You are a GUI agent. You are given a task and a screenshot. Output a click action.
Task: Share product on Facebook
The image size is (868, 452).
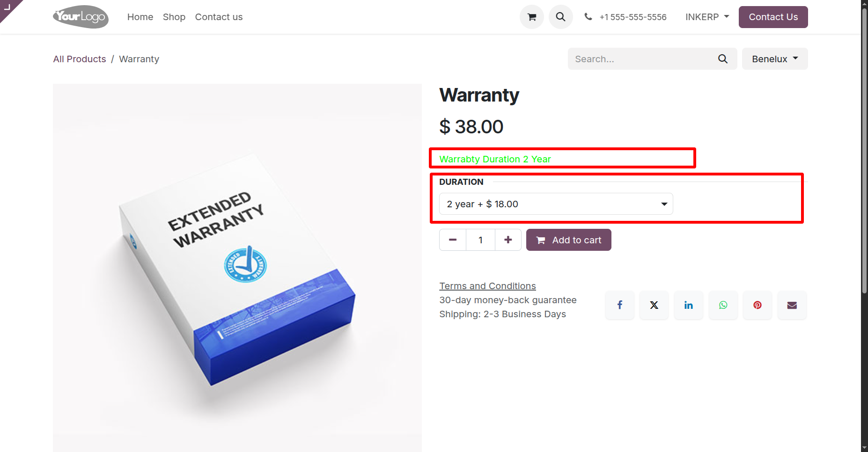[x=619, y=305]
